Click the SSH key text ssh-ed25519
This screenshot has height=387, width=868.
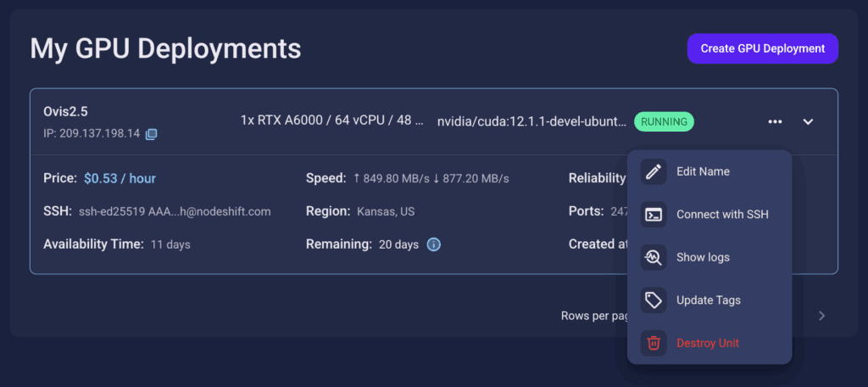112,211
